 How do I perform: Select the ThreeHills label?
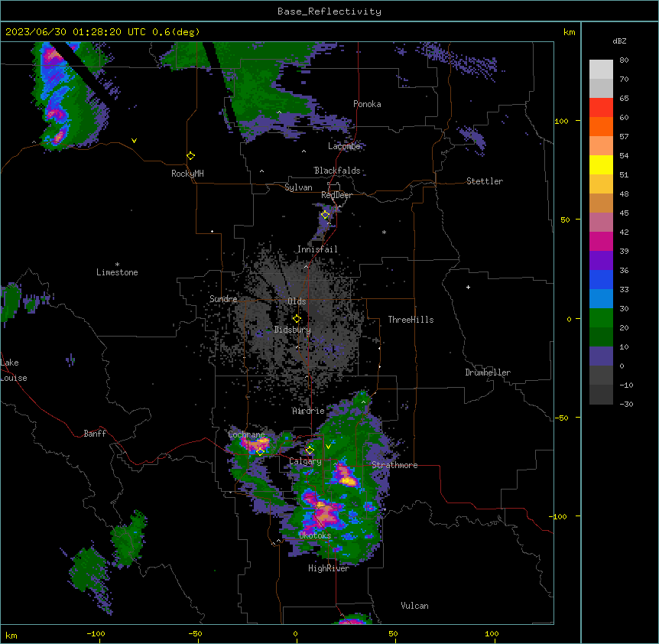coord(411,320)
